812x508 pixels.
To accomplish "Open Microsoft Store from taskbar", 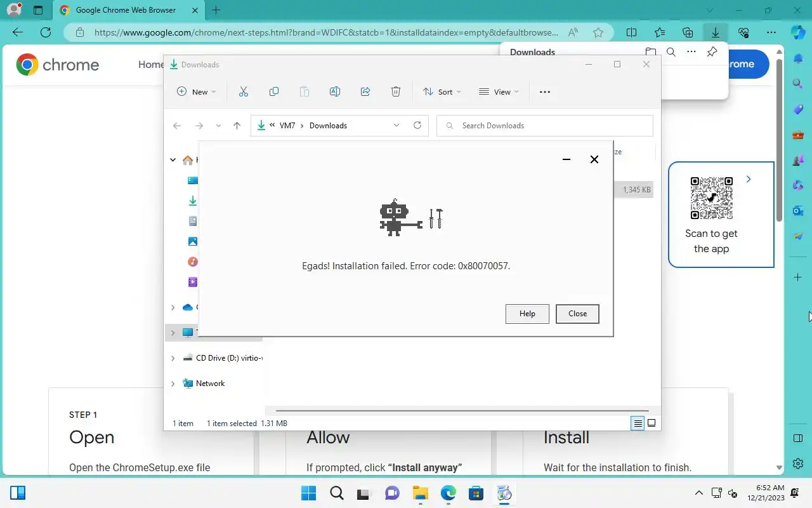I will pyautogui.click(x=476, y=493).
